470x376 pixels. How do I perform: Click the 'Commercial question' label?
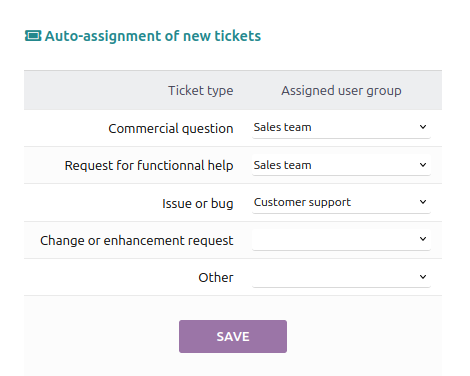tap(171, 129)
